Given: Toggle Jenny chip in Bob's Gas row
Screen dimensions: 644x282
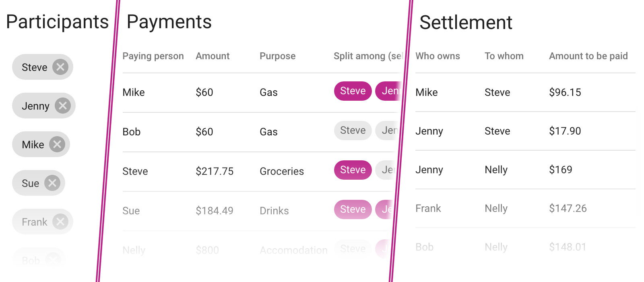Looking at the screenshot, I should tap(388, 131).
